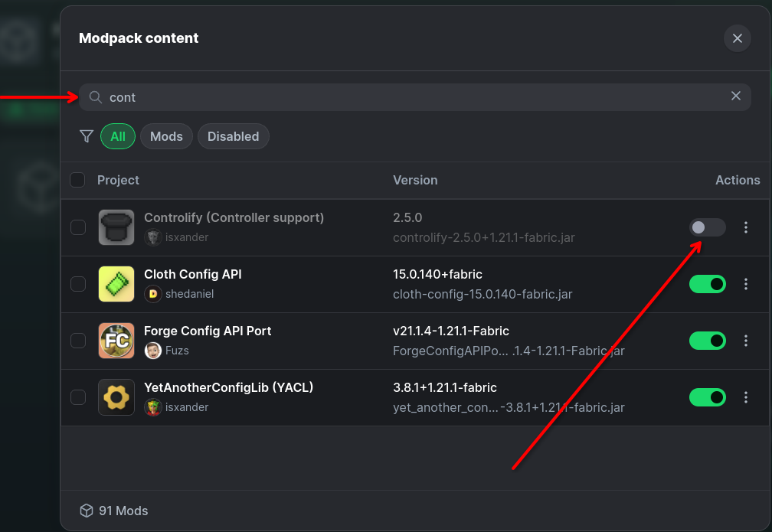Disable Forge Config API Port toggle
This screenshot has width=772, height=532.
point(708,341)
